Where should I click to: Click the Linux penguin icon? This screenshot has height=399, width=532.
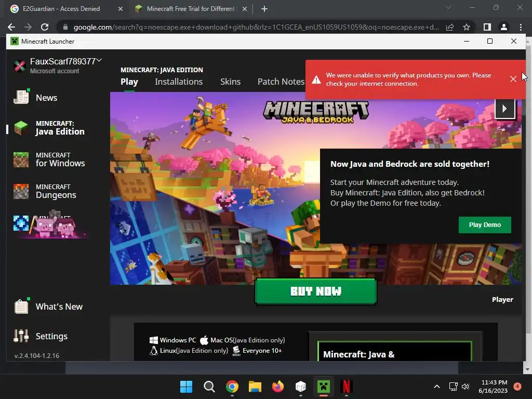[154, 351]
